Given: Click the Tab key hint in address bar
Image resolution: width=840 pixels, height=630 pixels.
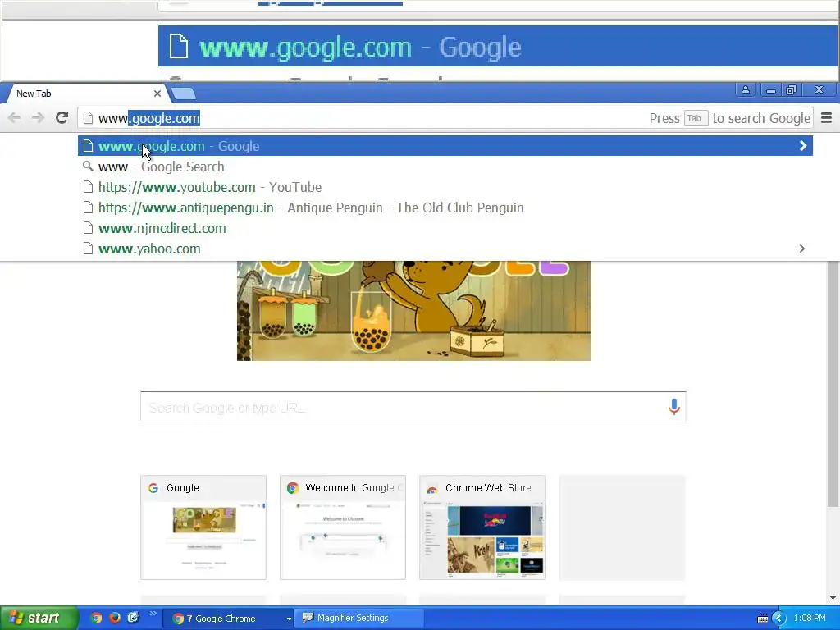Looking at the screenshot, I should [696, 118].
